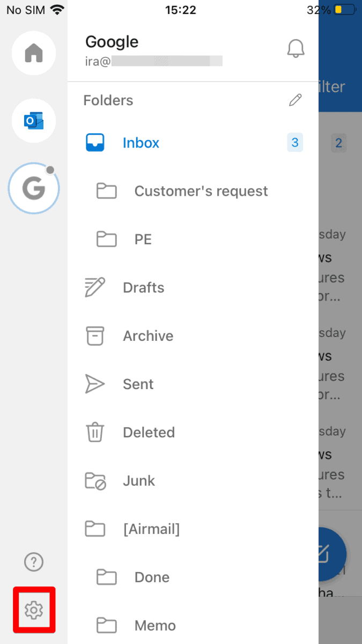
Task: Open Settings via the gear icon
Action: point(34,610)
